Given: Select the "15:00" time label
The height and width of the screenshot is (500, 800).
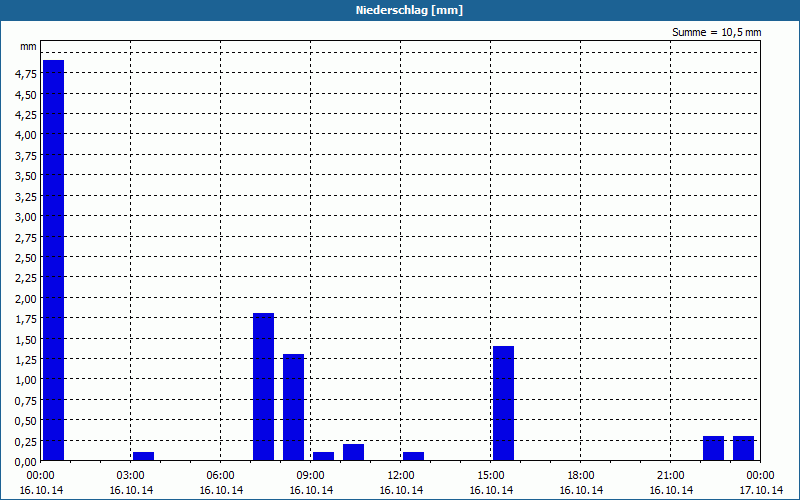Looking at the screenshot, I should pyautogui.click(x=490, y=476).
